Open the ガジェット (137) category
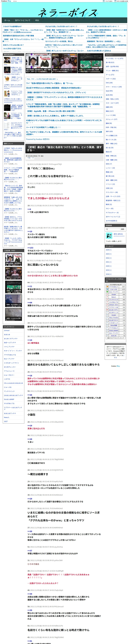Viewport: 129px width, 644px height. tap(111, 119)
